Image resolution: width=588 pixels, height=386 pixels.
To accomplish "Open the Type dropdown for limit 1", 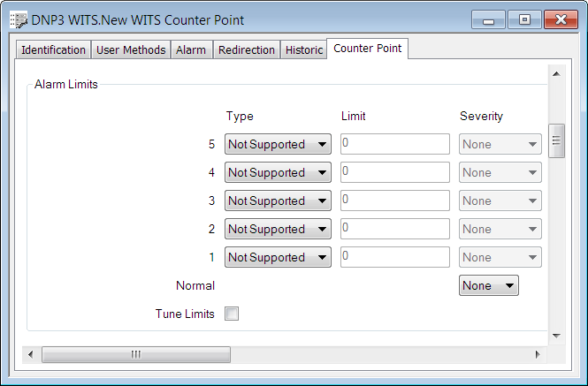I will [278, 258].
